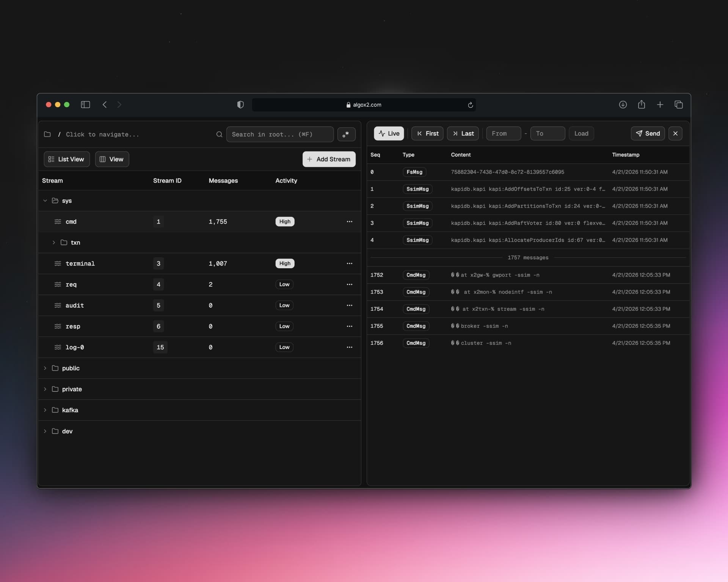Viewport: 728px width, 582px height.
Task: Click the search magnifier icon
Action: (x=219, y=134)
